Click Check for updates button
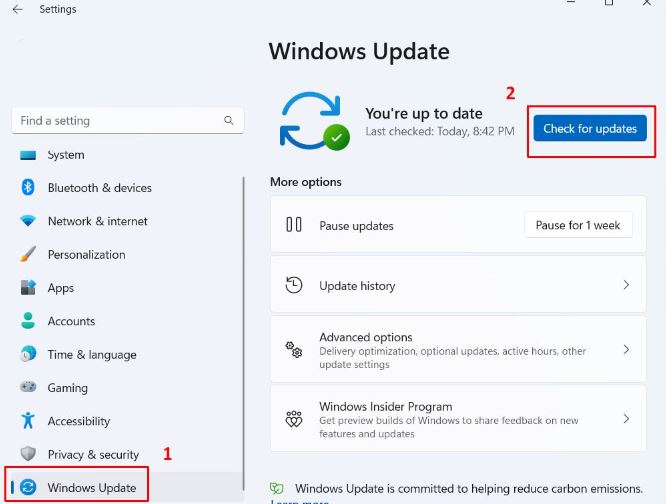The width and height of the screenshot is (666, 504). [590, 128]
